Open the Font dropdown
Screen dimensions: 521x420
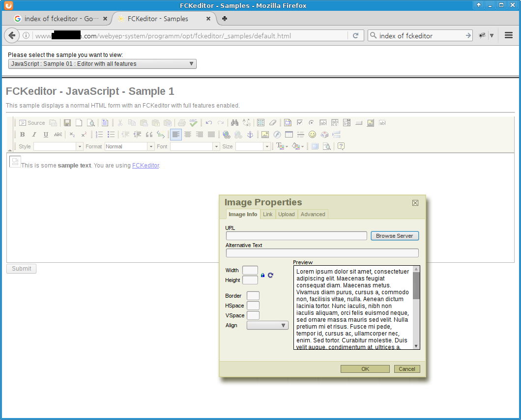point(195,146)
